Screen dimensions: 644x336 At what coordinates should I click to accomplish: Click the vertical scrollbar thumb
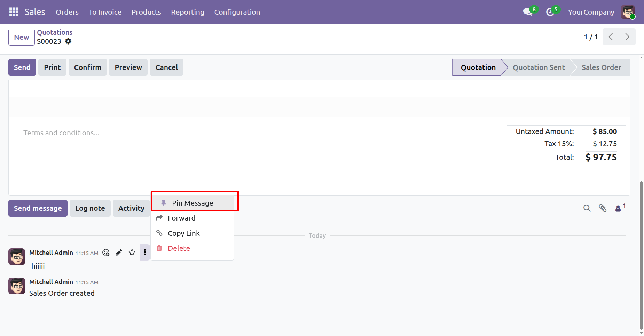pyautogui.click(x=641, y=255)
